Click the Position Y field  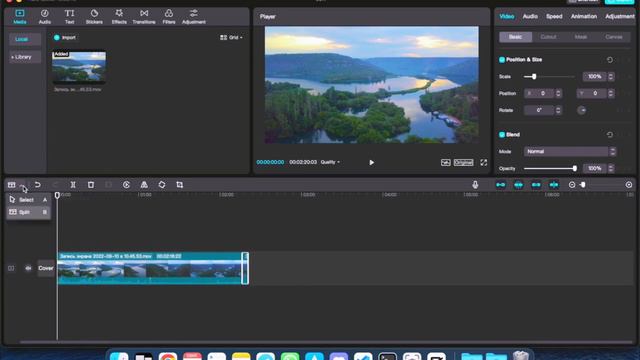[x=592, y=93]
